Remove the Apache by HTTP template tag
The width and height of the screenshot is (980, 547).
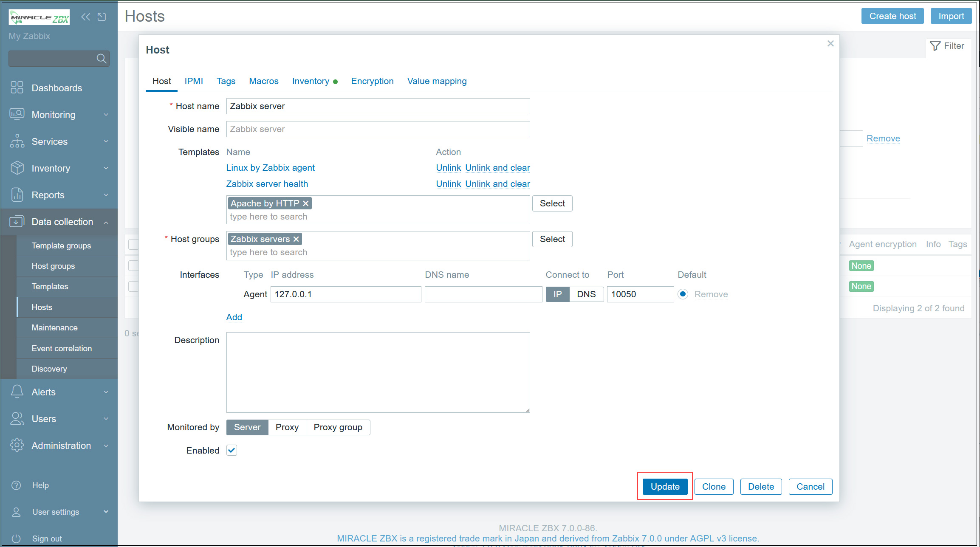(x=305, y=203)
